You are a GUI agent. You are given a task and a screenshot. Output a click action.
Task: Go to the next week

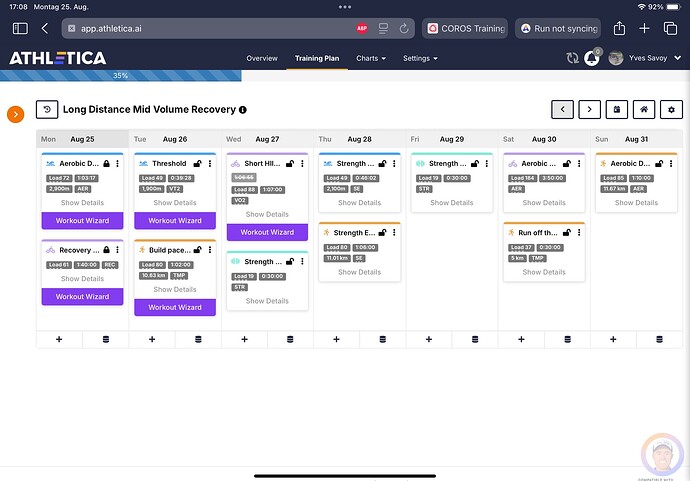pyautogui.click(x=590, y=110)
